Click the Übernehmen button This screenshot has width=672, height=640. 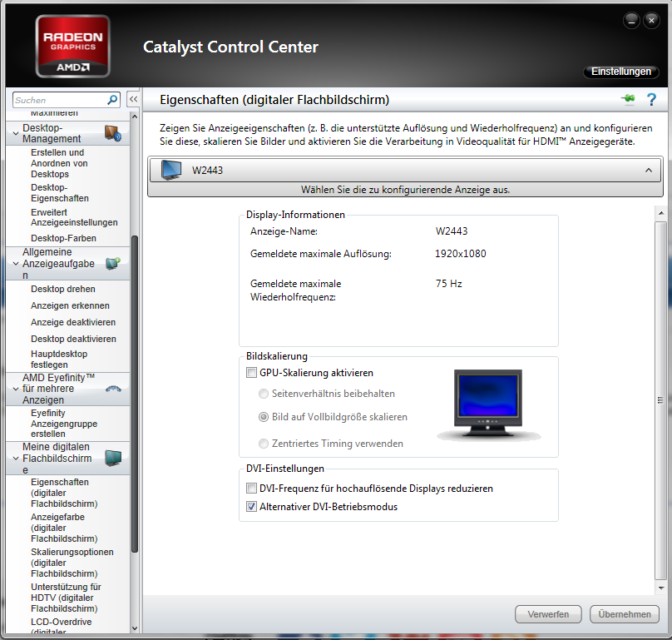point(625,614)
